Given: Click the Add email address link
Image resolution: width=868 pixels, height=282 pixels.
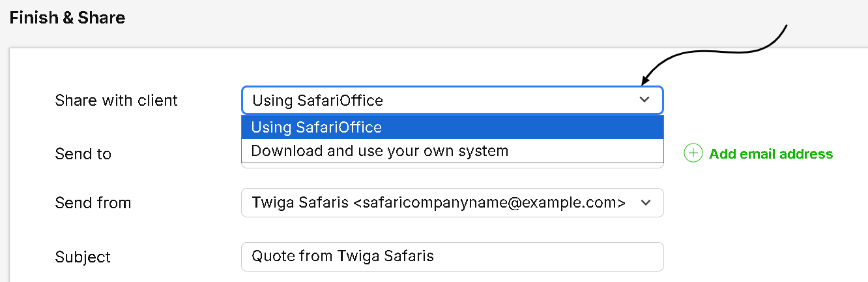Looking at the screenshot, I should tap(771, 154).
